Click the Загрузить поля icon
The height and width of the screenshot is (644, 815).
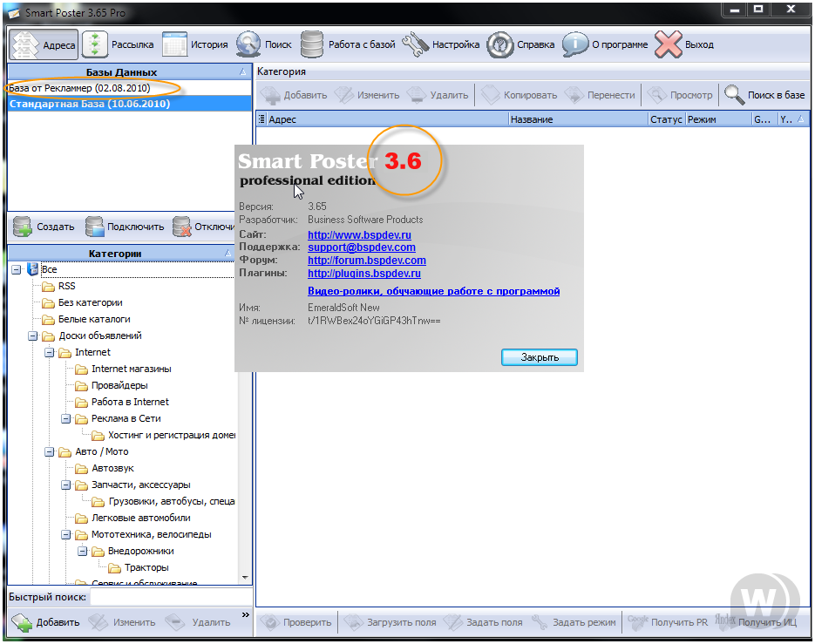click(353, 622)
